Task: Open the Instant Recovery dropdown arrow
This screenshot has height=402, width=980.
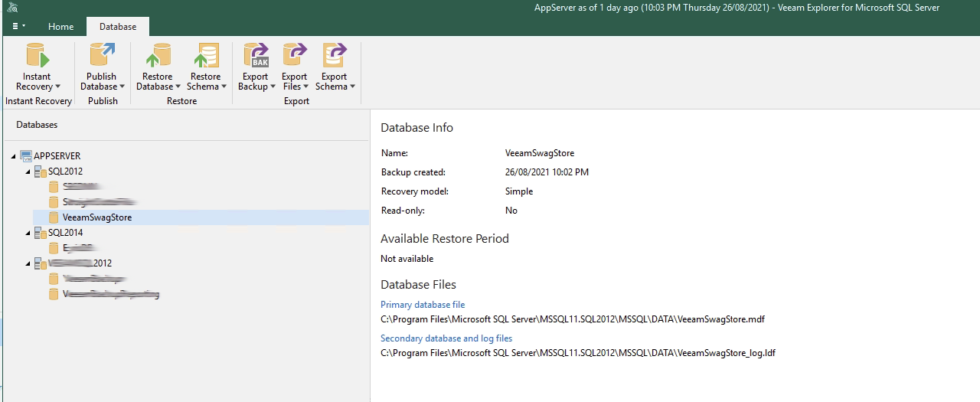Action: click(57, 87)
